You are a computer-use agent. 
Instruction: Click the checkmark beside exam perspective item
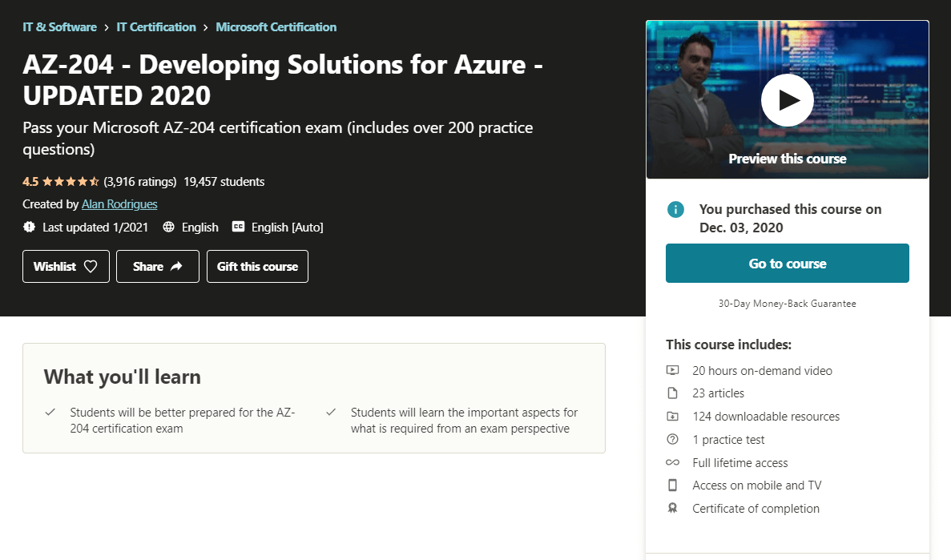331,412
